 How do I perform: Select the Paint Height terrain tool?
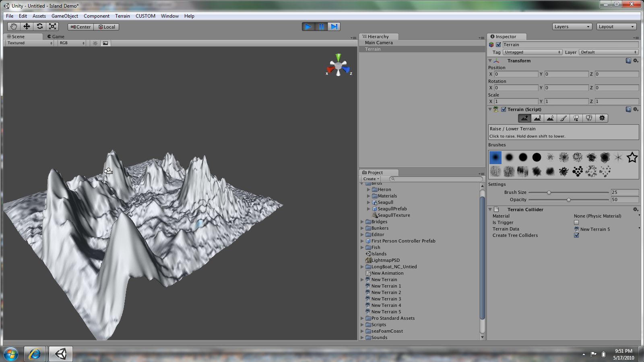(x=537, y=118)
